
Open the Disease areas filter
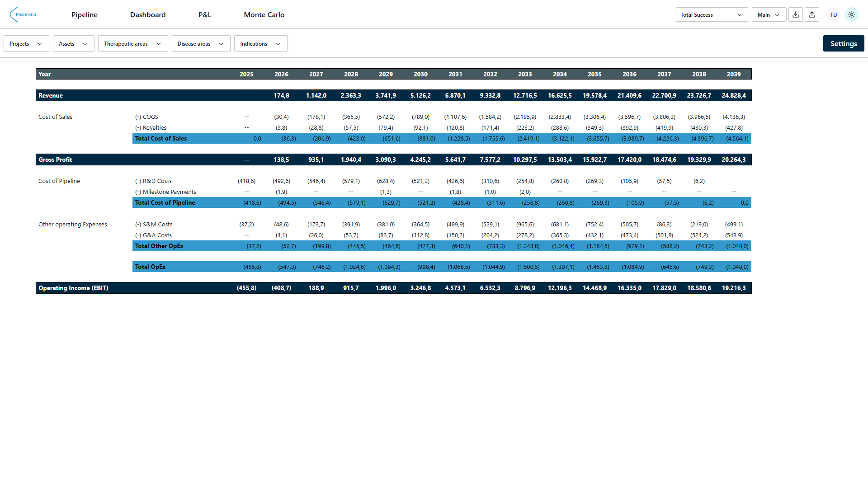pyautogui.click(x=201, y=43)
